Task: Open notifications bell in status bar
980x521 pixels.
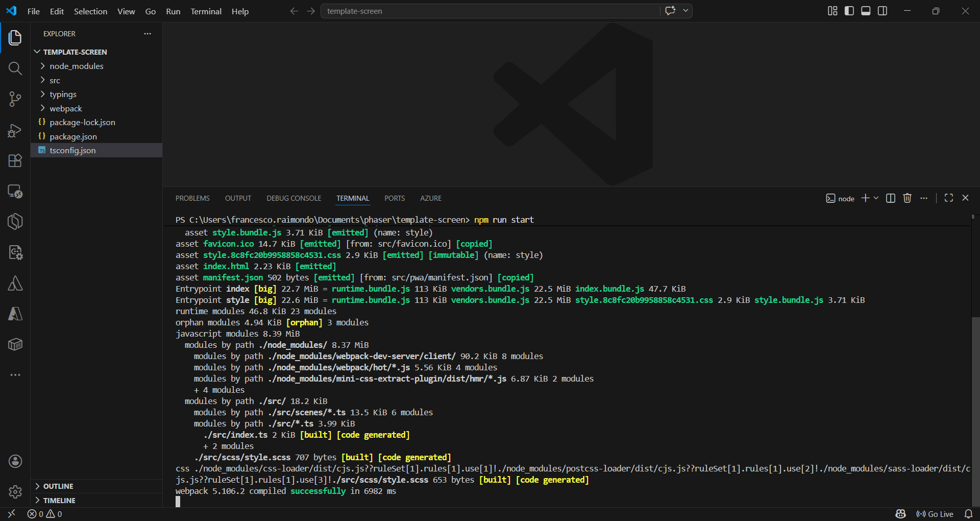Action: pos(968,514)
